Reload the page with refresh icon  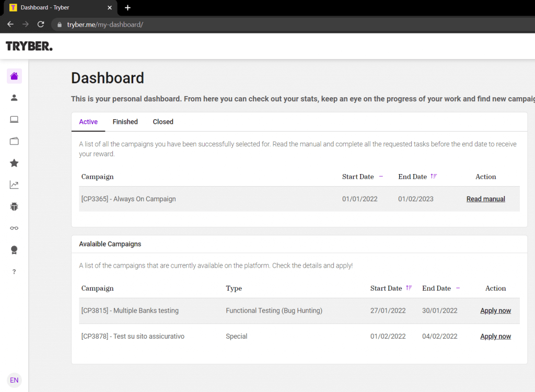pos(41,24)
